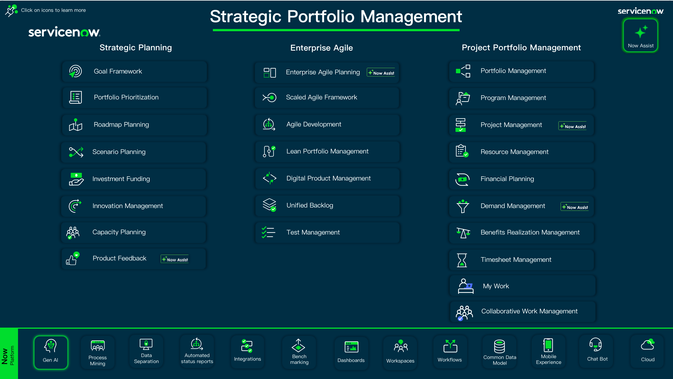Select the Data Separation icon
673x379 pixels.
click(146, 352)
